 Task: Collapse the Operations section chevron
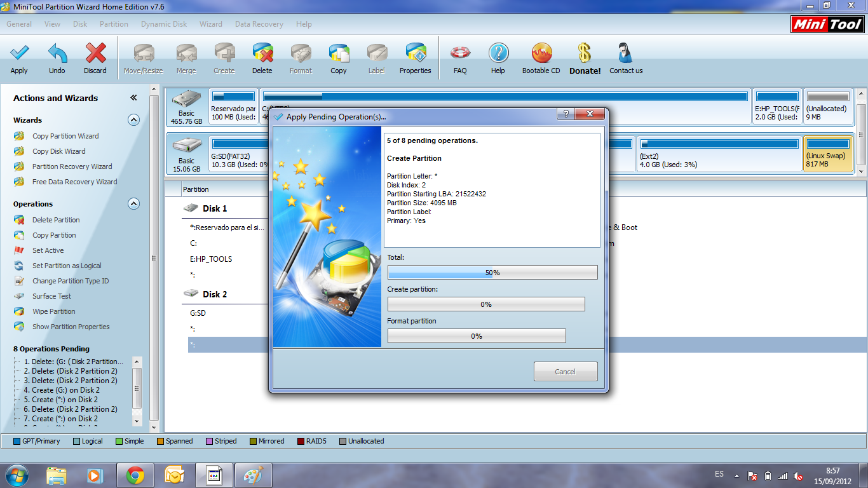point(133,204)
